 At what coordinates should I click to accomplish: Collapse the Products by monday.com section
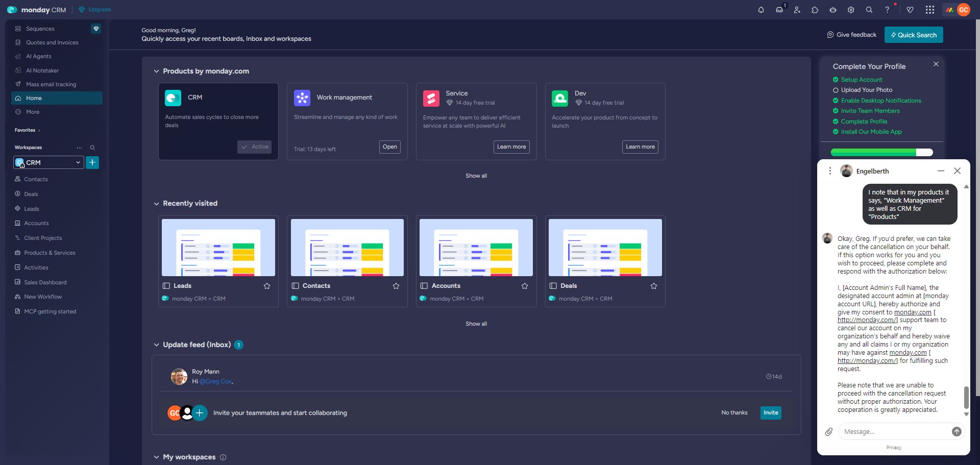pos(156,71)
